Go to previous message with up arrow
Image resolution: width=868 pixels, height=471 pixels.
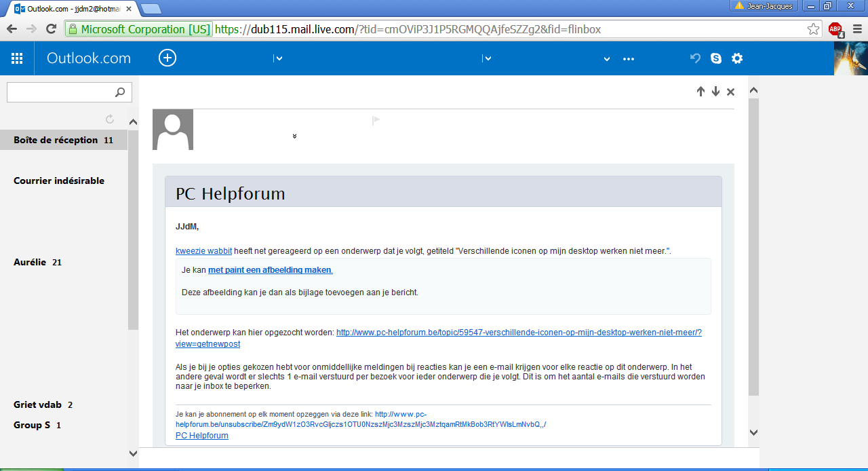(x=701, y=92)
